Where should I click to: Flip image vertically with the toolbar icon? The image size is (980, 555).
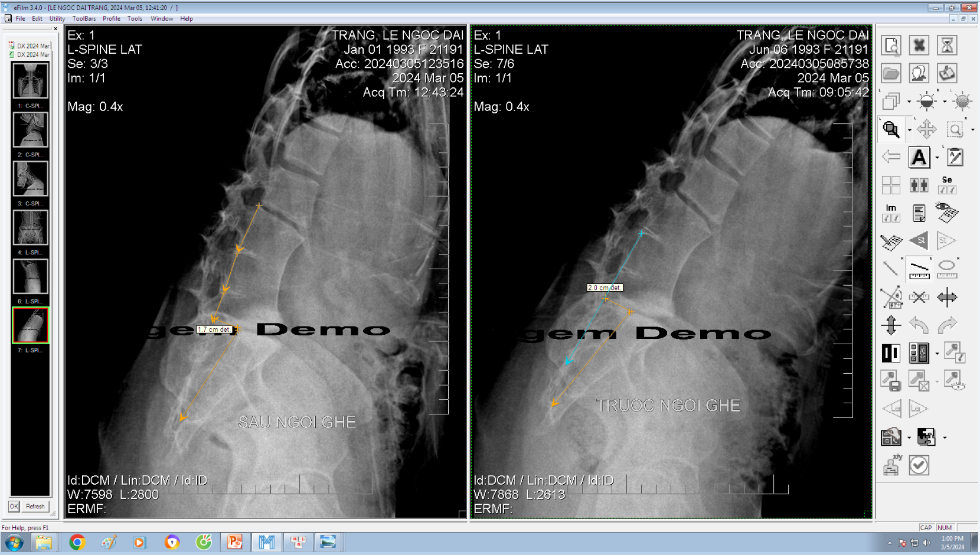891,325
